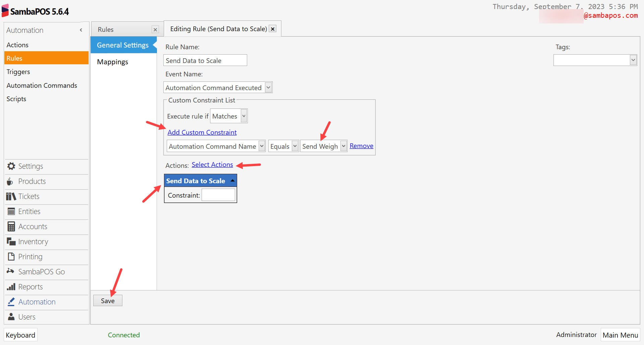Select the SambaPOS Go section
The image size is (644, 345).
42,272
